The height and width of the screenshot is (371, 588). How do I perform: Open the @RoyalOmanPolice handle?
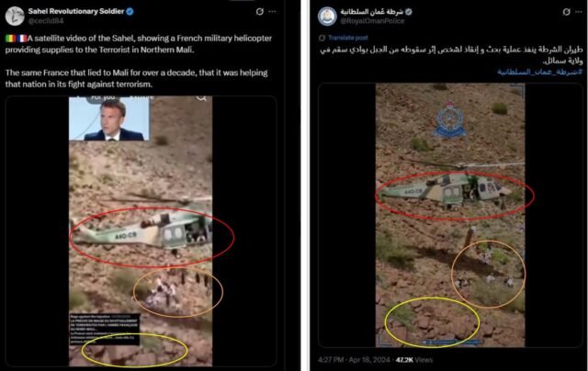pyautogui.click(x=372, y=21)
